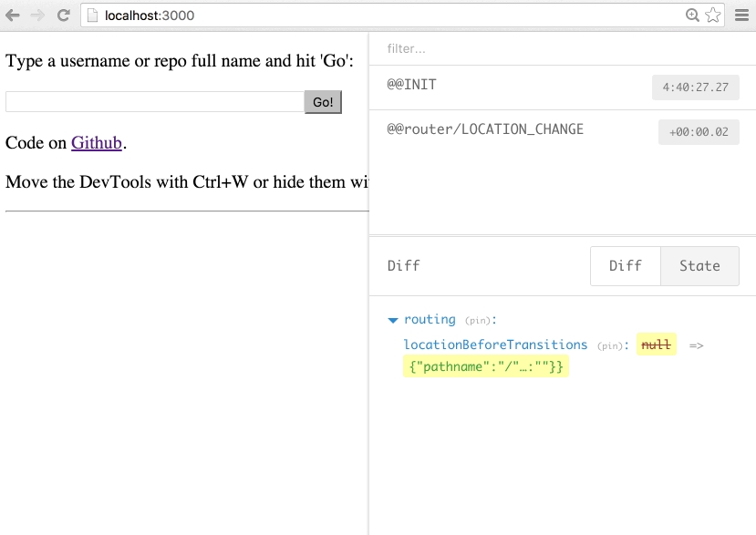
Task: Click the zoom magnifier icon in address bar
Action: point(693,15)
